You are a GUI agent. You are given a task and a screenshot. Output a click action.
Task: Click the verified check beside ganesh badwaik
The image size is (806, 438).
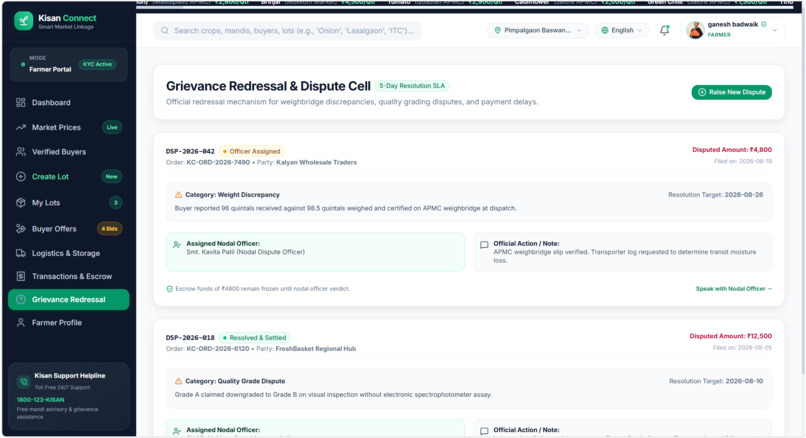point(763,24)
